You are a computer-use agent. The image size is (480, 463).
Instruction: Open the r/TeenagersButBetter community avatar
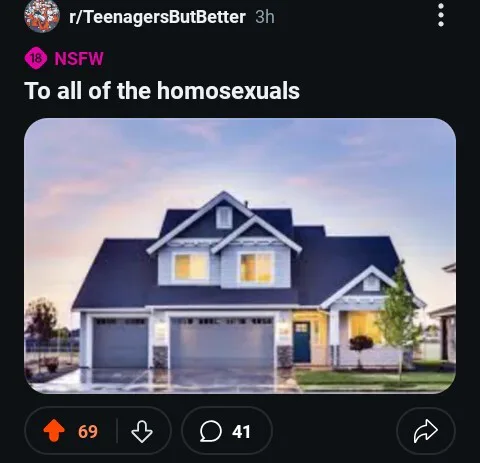click(42, 16)
